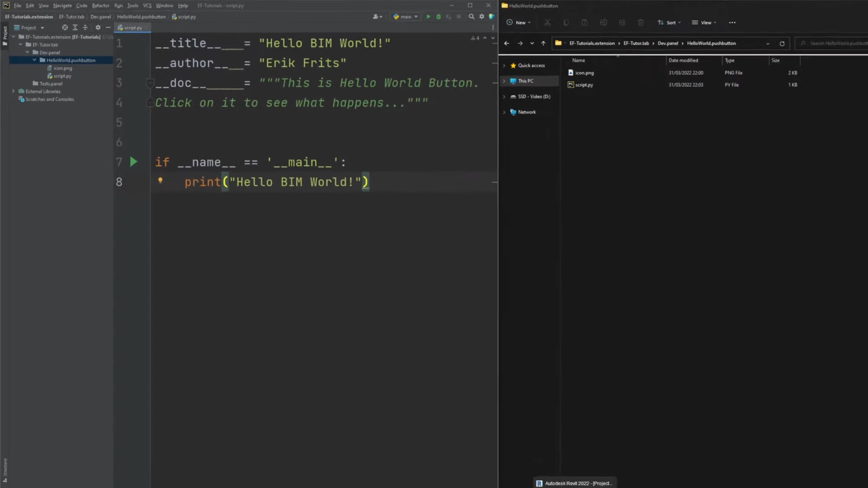Viewport: 868px width, 488px height.
Task: Open Search Everywhere magnifier in PyCharm toolbar
Action: click(x=471, y=17)
